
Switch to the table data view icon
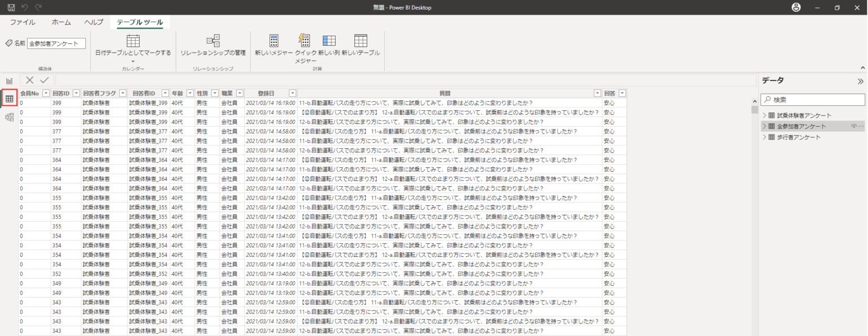click(x=9, y=99)
